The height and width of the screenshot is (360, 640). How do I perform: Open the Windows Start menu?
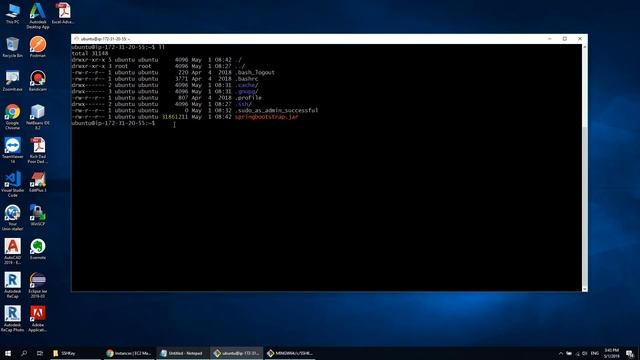[8, 353]
